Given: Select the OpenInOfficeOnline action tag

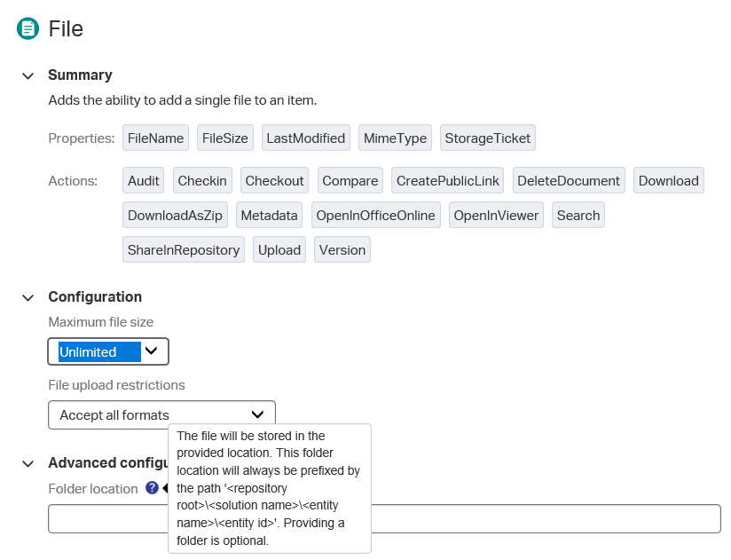Looking at the screenshot, I should 375,215.
